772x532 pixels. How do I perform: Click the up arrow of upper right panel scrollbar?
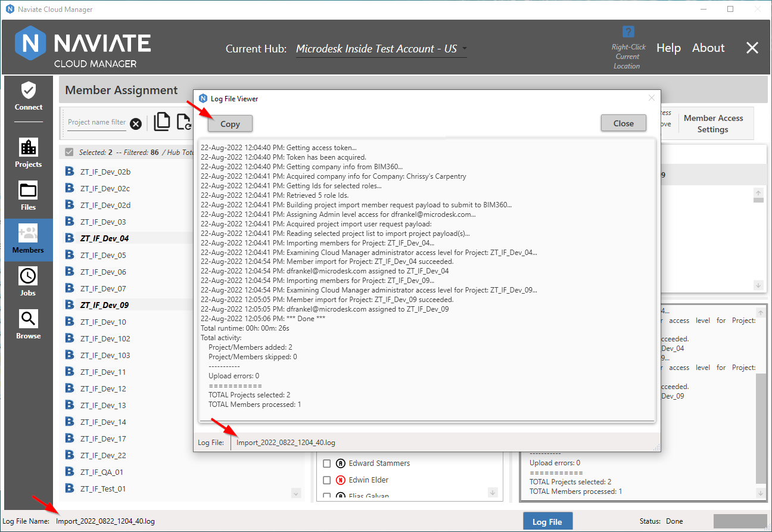[758, 192]
